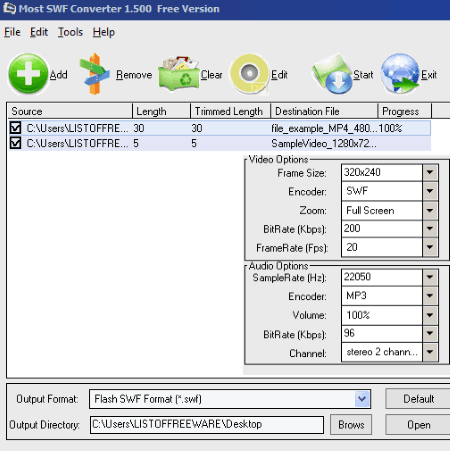Open the File menu
The image size is (450, 451).
12,32
